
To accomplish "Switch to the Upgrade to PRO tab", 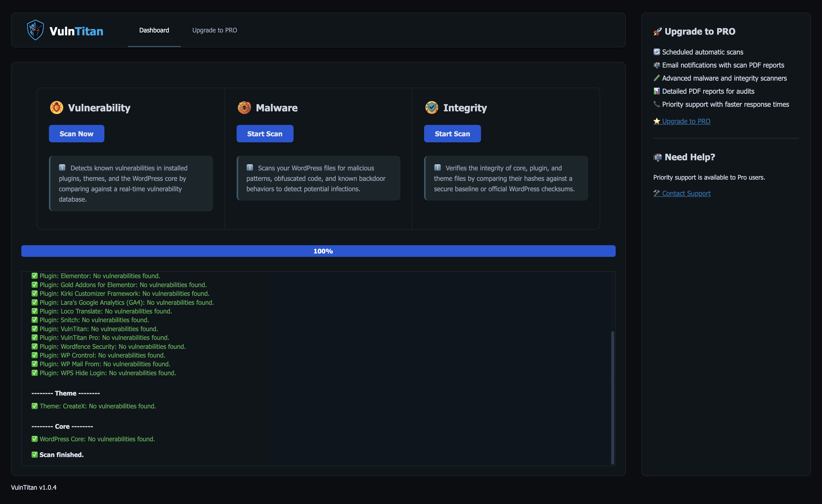I will click(215, 30).
